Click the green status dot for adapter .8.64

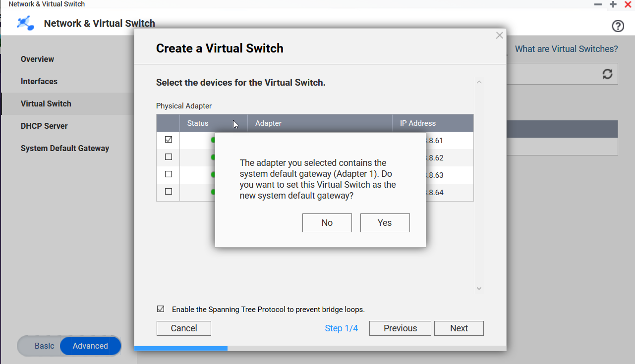coord(213,192)
